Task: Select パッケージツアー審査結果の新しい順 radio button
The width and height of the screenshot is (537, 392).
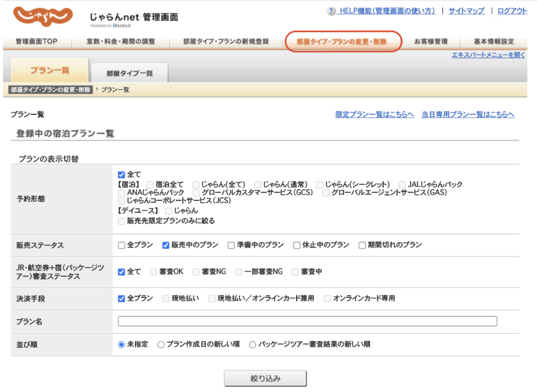Action: (x=252, y=344)
